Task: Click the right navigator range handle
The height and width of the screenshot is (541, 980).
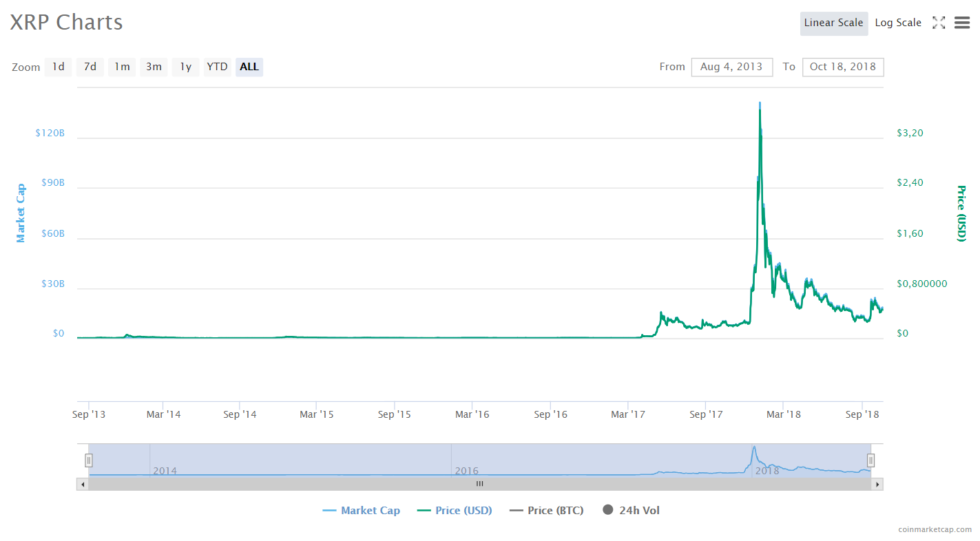Action: coord(871,460)
